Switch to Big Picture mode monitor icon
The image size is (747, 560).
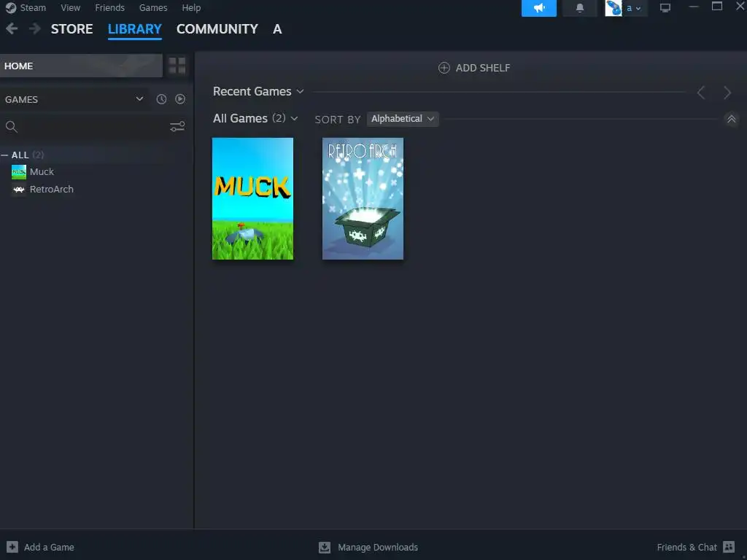(x=665, y=8)
